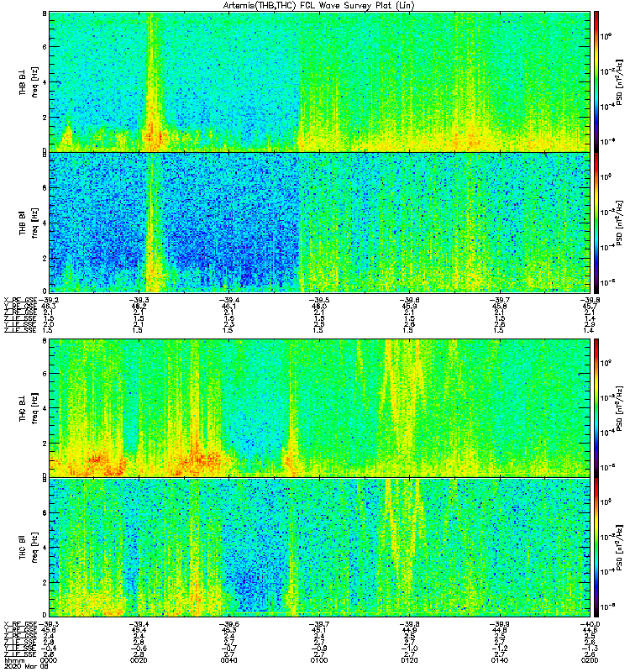630x672 pixels.
Task: Click PSD [nT²/Hz] label beside THB B∥ panel
Action: [619, 223]
